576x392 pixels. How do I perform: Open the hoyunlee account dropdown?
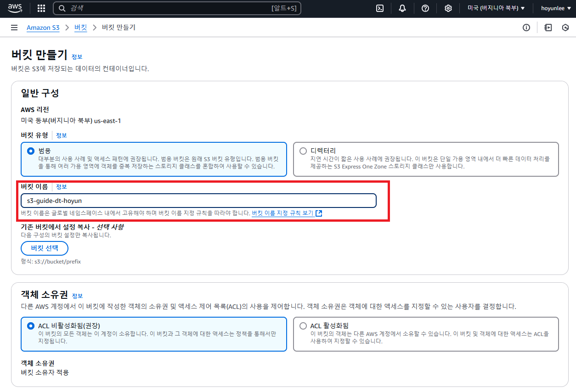click(x=556, y=8)
